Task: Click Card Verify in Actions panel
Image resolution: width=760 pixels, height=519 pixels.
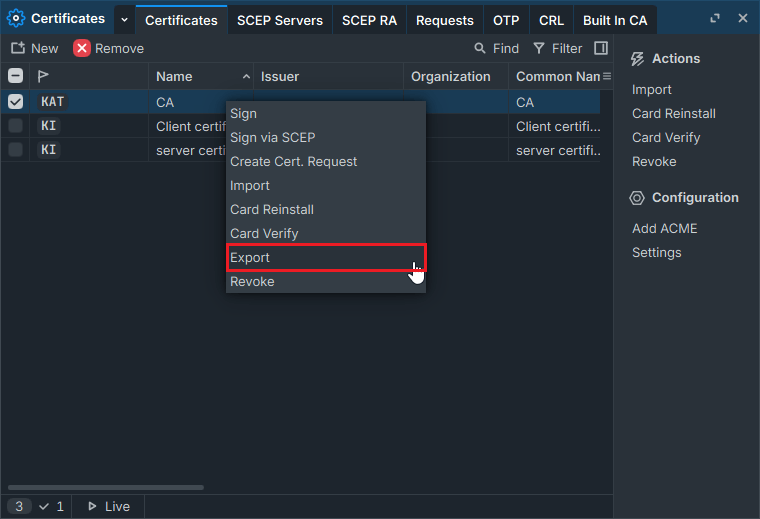Action: pos(666,138)
